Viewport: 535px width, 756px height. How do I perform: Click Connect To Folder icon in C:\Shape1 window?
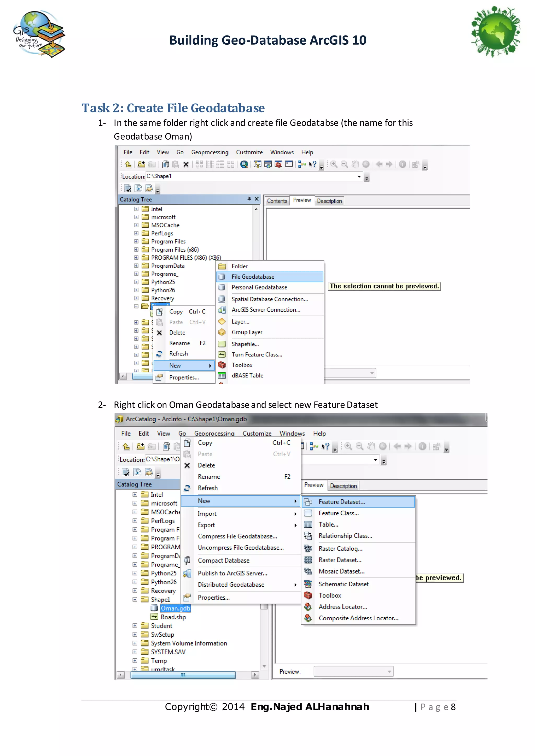click(x=141, y=164)
